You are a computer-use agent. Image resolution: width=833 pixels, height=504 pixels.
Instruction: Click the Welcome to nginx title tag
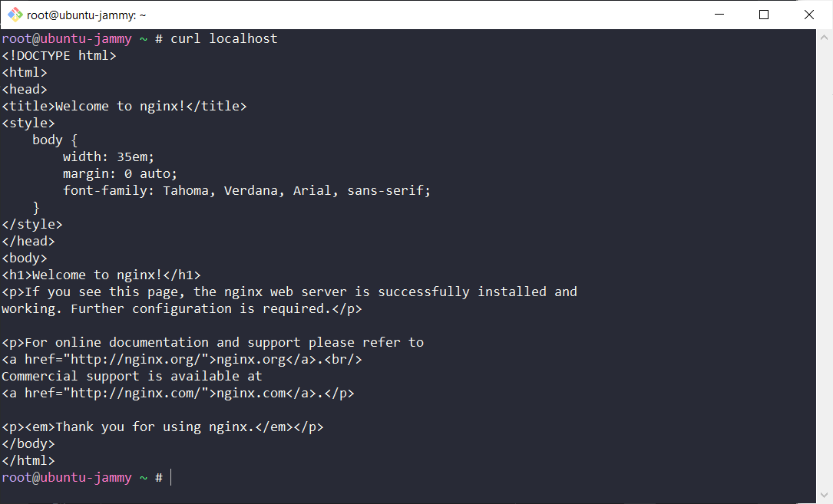123,105
